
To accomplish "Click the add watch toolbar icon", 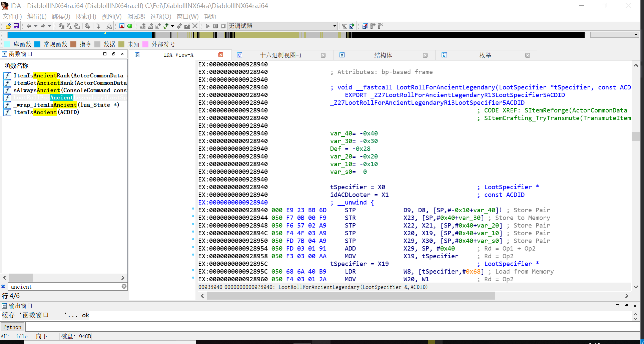I will click(x=373, y=26).
